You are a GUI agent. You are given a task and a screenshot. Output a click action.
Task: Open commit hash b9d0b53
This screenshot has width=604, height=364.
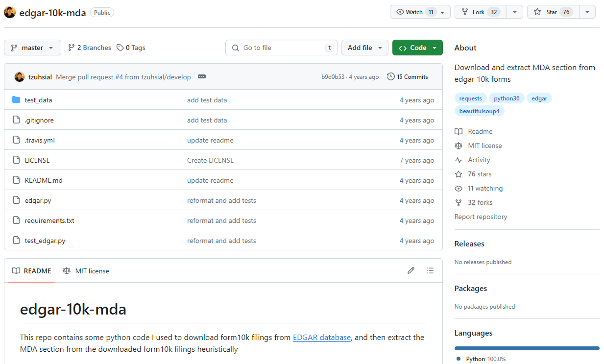pos(333,77)
